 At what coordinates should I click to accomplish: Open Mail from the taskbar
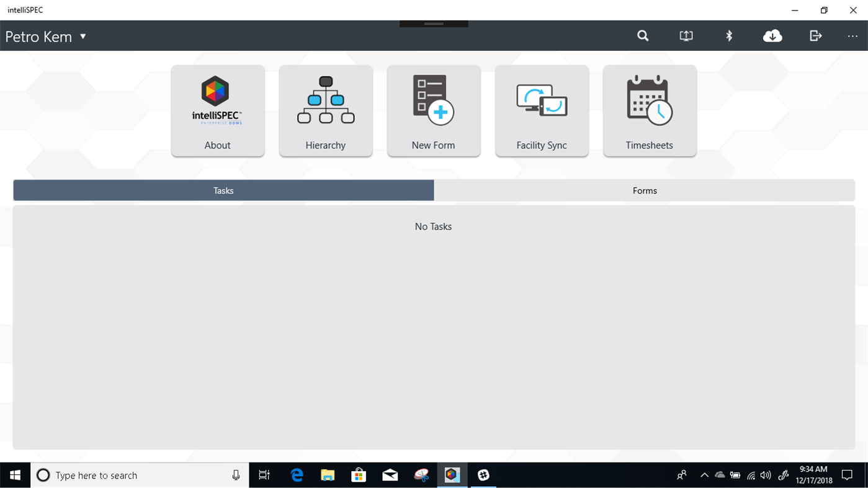click(390, 475)
